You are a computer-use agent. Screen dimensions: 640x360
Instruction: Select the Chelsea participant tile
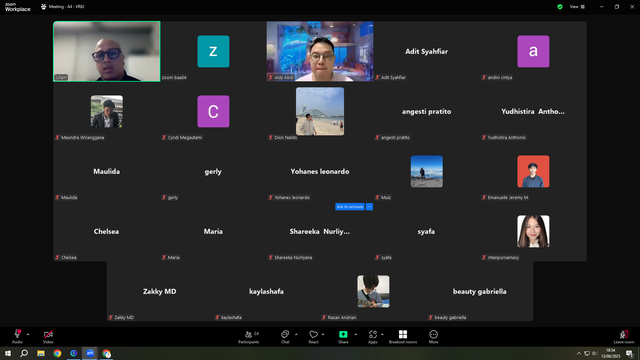pos(107,231)
